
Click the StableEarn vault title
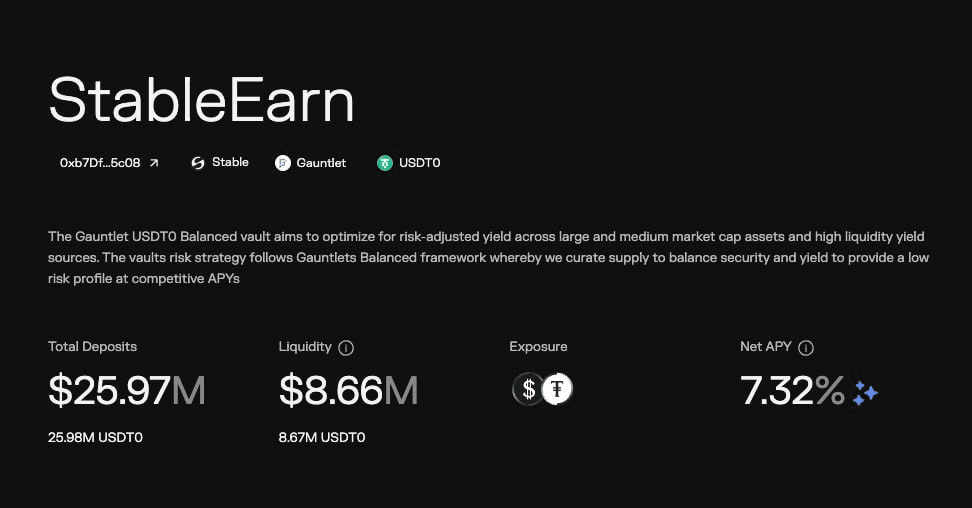[x=201, y=99]
